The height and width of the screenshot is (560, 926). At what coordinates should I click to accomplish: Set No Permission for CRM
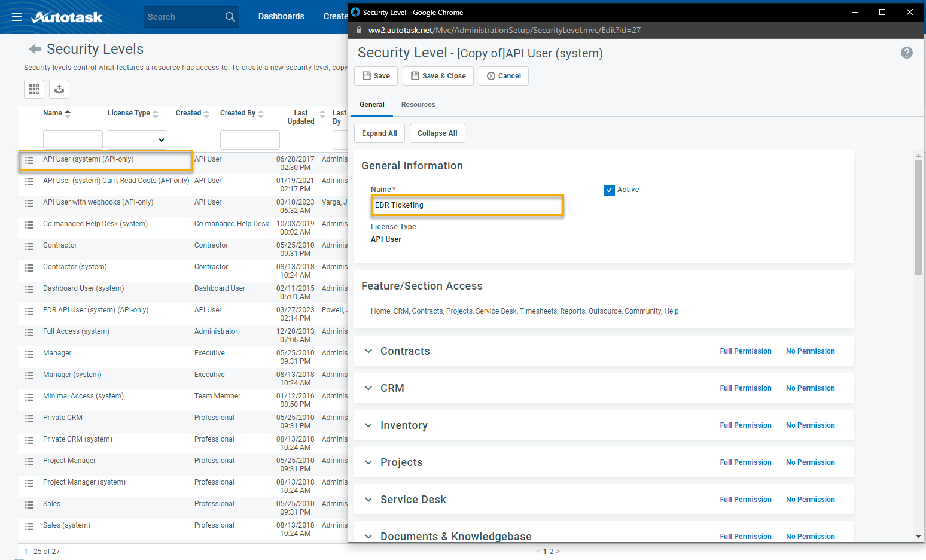click(x=811, y=388)
